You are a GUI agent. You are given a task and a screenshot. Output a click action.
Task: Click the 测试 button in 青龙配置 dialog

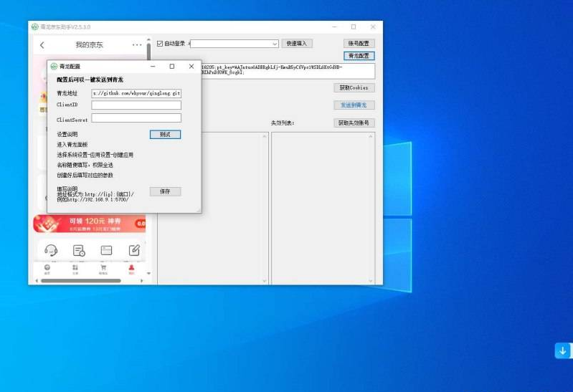click(x=165, y=135)
